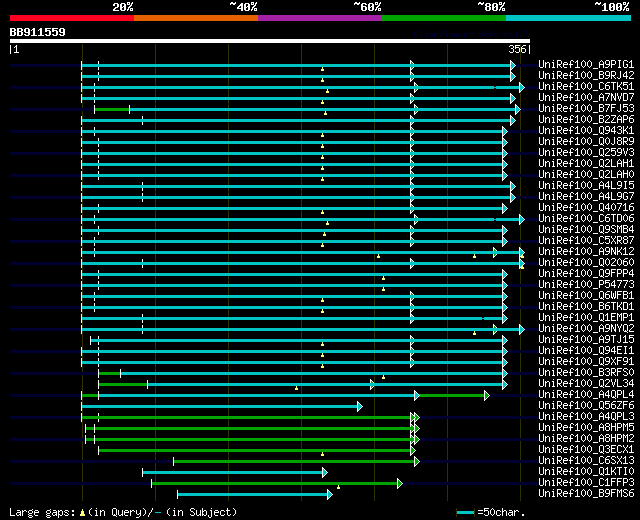Click the UniRef100_C5XR87 label
Screen dimensions: 640x520
pos(586,241)
